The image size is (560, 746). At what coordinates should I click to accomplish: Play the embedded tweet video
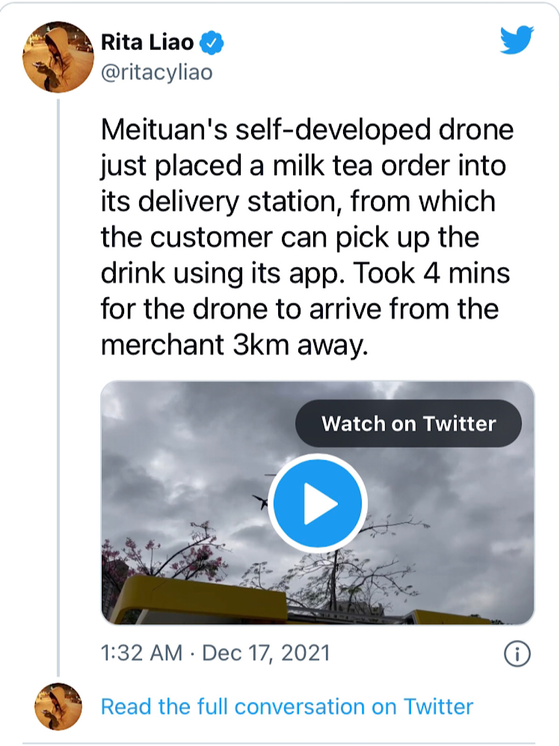(318, 503)
